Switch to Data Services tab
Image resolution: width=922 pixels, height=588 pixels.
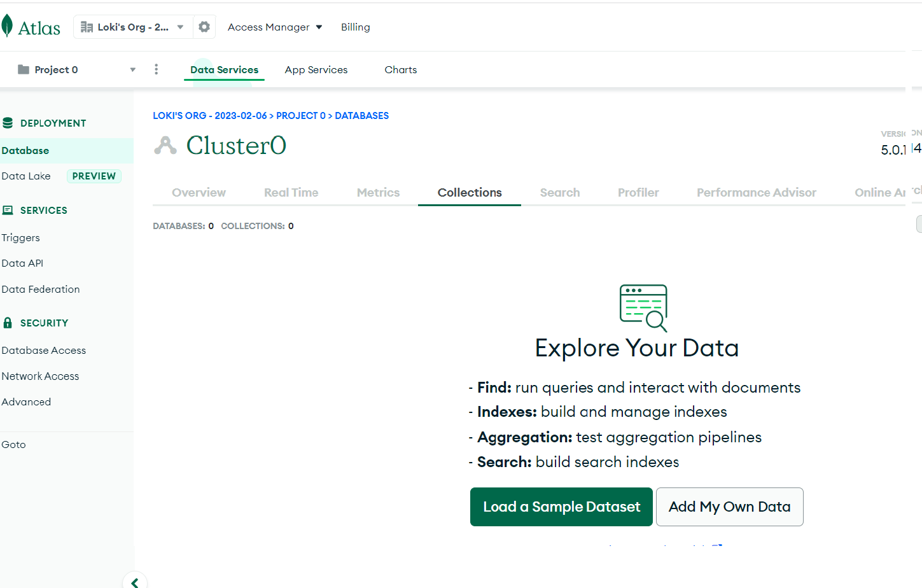coord(224,70)
